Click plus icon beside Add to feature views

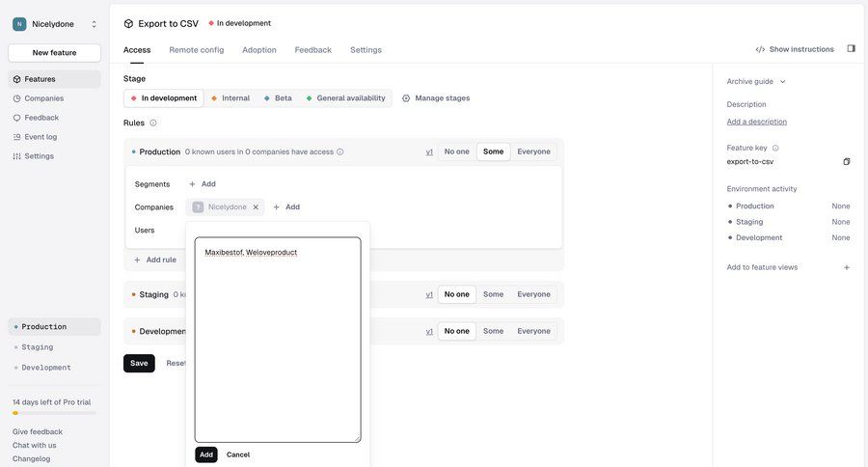847,267
